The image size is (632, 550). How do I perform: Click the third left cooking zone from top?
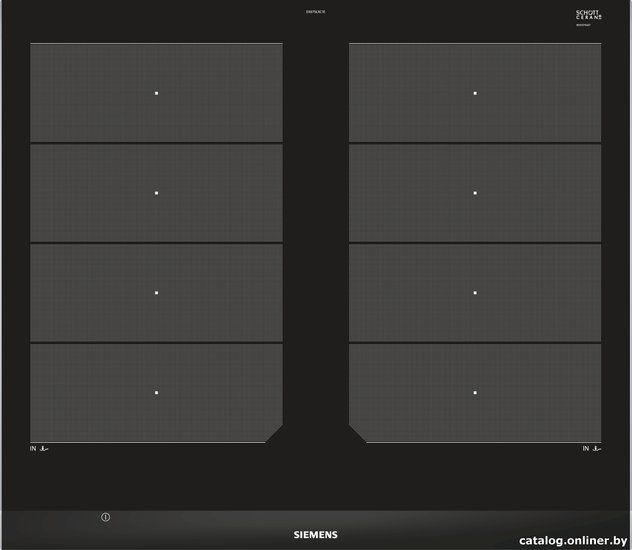156,293
